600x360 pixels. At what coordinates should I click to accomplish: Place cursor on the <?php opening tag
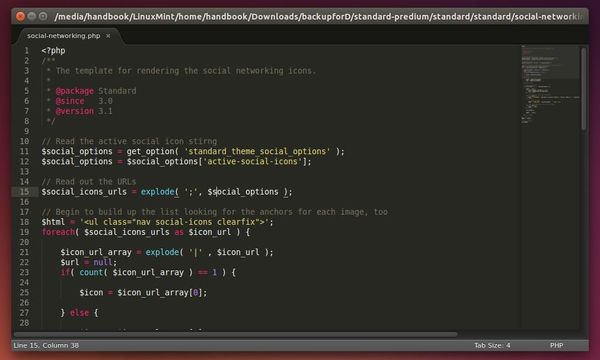[54, 50]
